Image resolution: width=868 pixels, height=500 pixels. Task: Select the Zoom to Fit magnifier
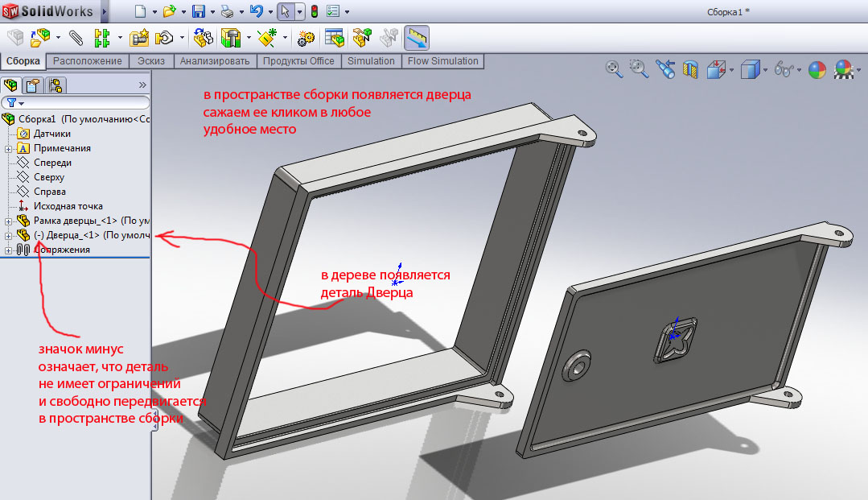(x=614, y=69)
